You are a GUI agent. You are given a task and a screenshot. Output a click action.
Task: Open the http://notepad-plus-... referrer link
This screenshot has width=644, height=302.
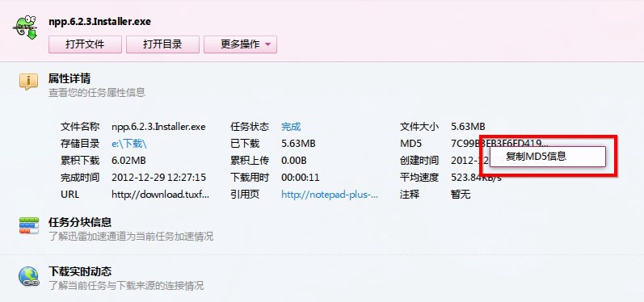pos(330,194)
